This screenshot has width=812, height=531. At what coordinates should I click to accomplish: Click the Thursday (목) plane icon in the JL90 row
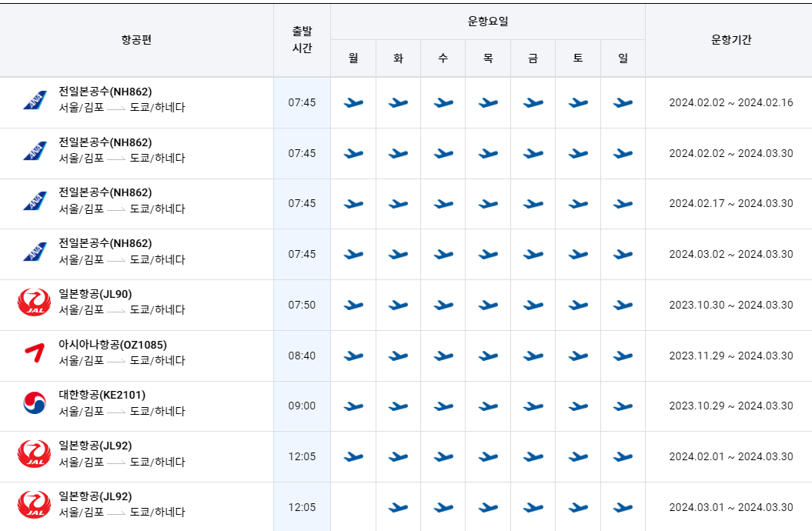pyautogui.click(x=488, y=306)
